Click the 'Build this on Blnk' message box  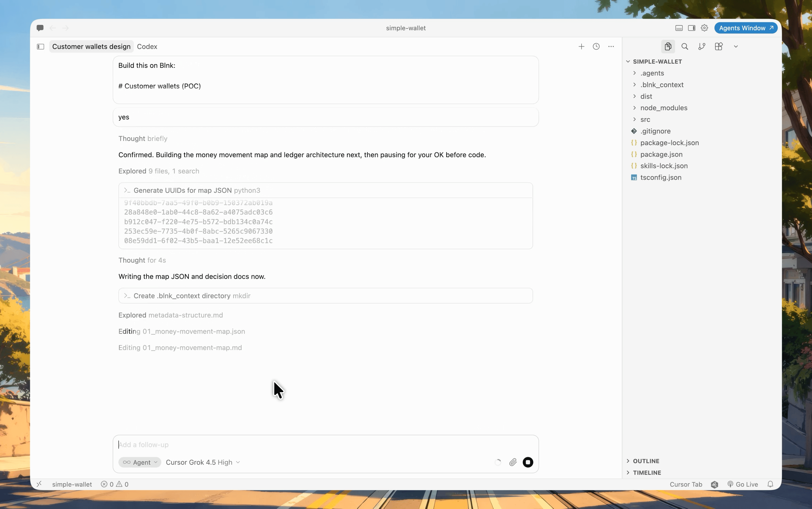click(326, 80)
